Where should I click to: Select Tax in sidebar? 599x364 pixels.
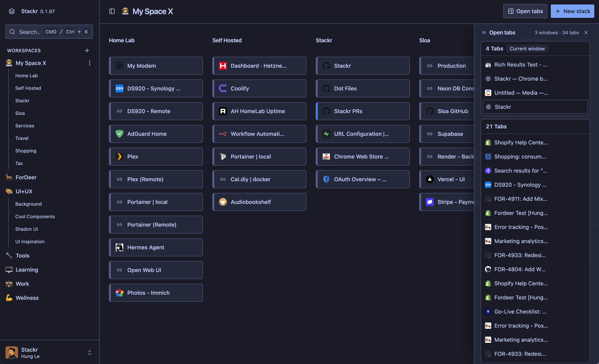coord(19,163)
